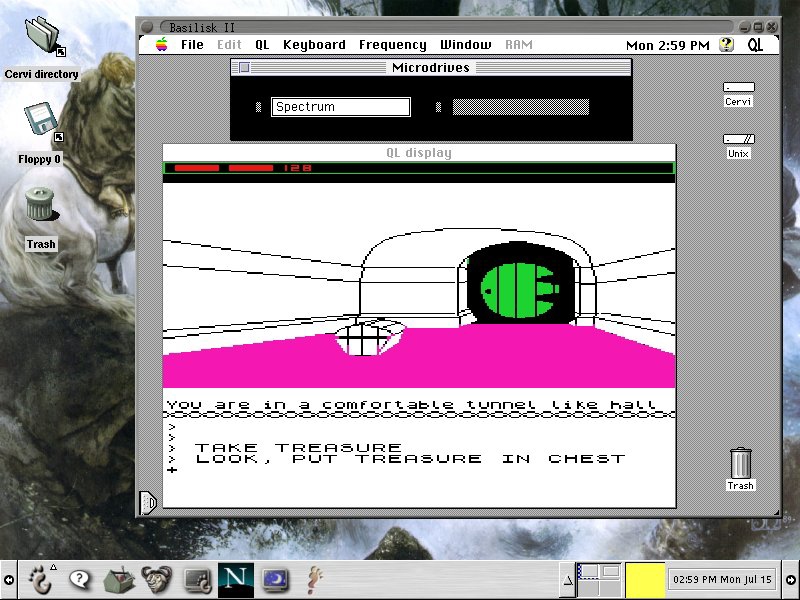Open the task list arrow beside the pager
The height and width of the screenshot is (600, 800).
pyautogui.click(x=567, y=580)
